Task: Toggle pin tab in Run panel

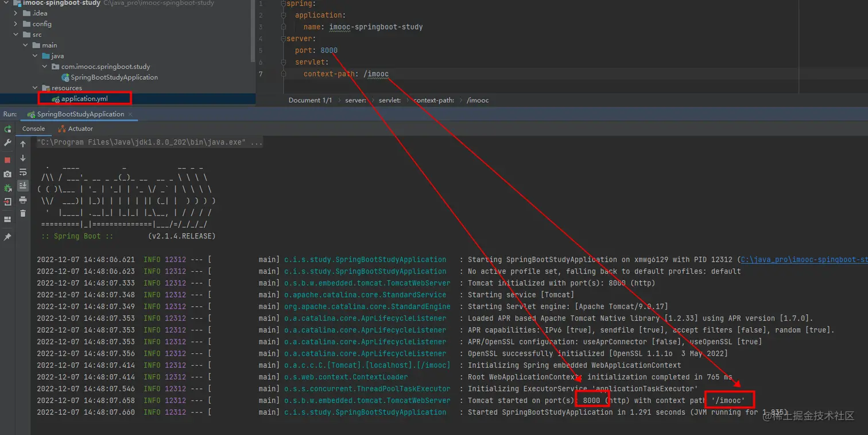Action: click(7, 237)
